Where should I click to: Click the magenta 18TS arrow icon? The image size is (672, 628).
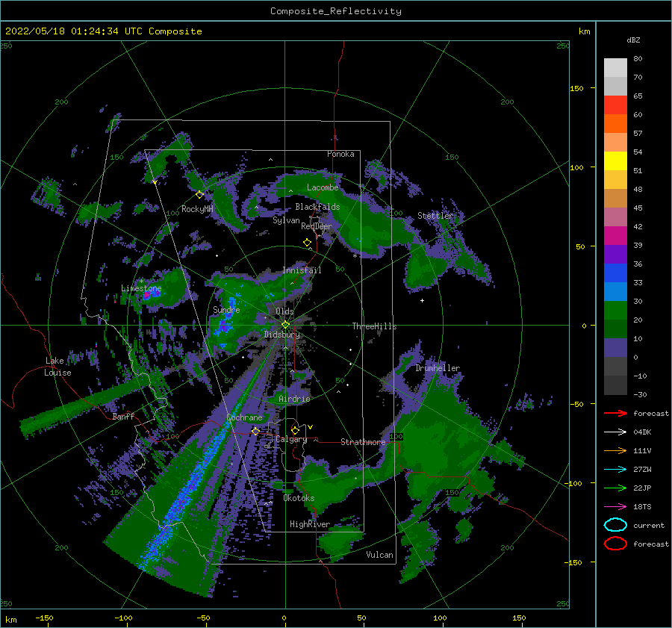pos(615,507)
